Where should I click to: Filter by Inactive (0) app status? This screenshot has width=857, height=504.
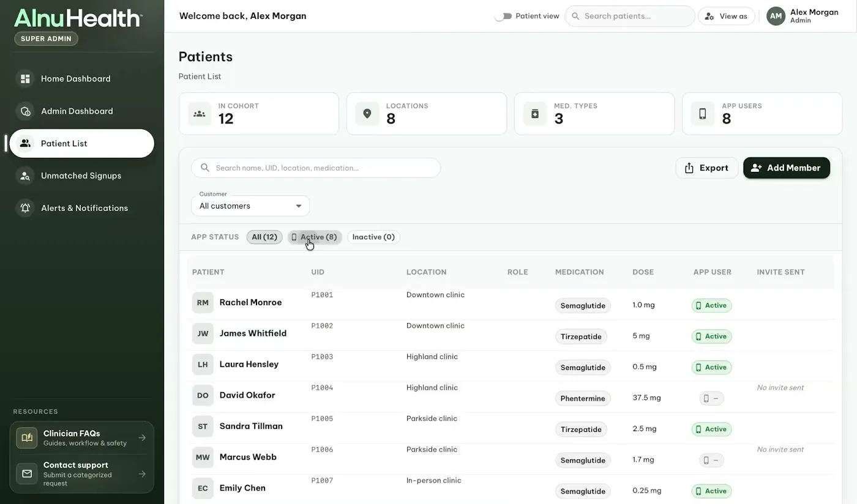click(373, 237)
